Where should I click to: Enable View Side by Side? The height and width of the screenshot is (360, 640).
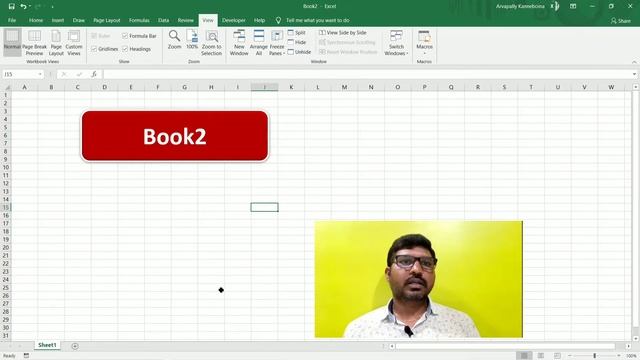pyautogui.click(x=342, y=32)
